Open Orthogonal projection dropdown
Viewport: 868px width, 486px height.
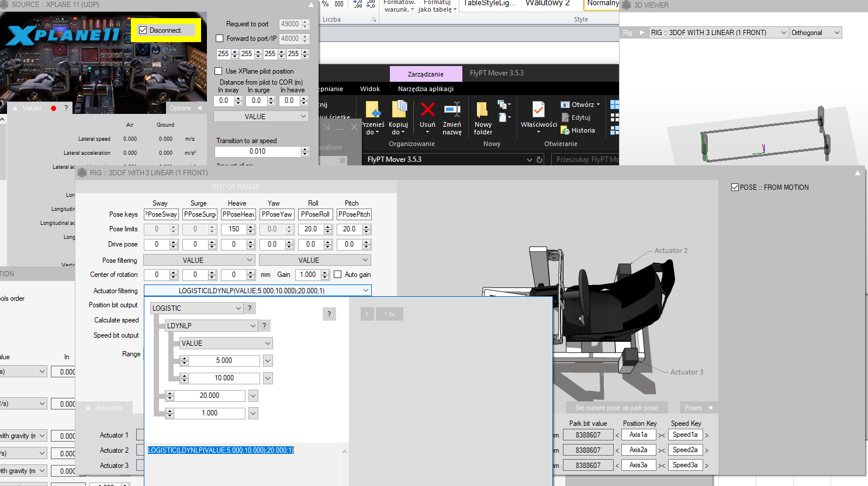coord(816,33)
